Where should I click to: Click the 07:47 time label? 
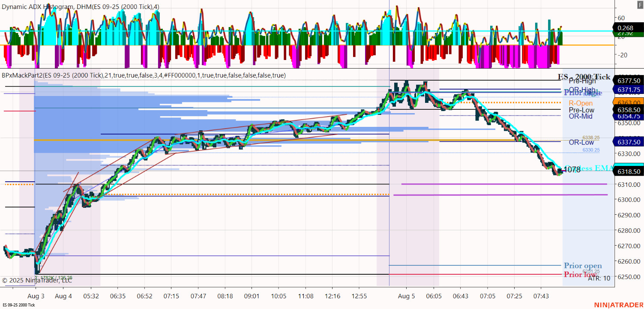point(198,296)
